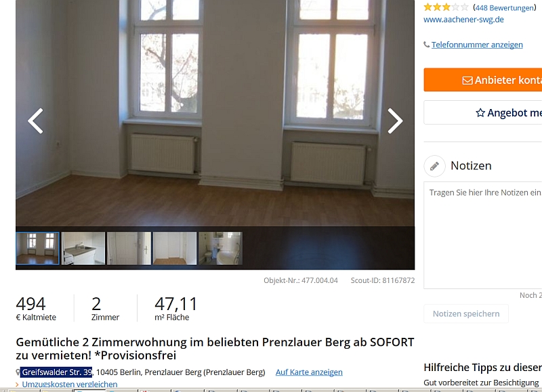The image size is (542, 392).
Task: Click the phone icon next to Telefonnummer anzeigen
Action: tap(427, 45)
